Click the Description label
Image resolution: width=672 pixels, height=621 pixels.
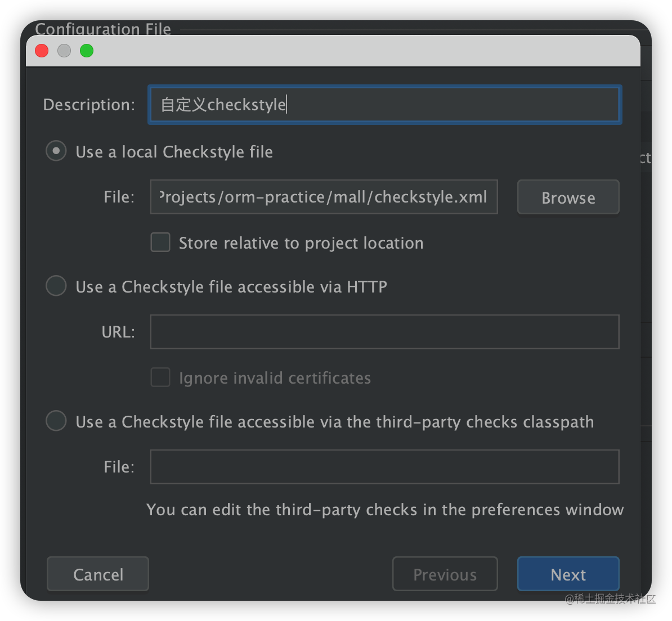(89, 105)
